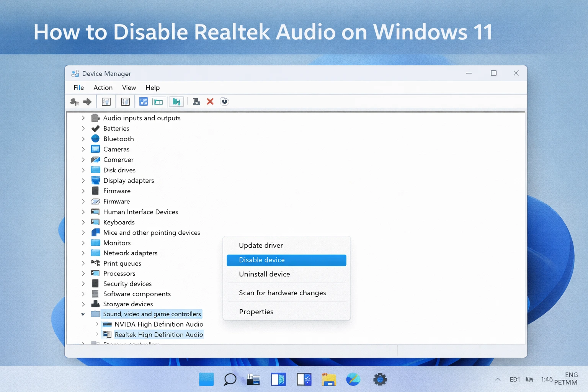Select Uninstall device from the context menu

coord(264,274)
